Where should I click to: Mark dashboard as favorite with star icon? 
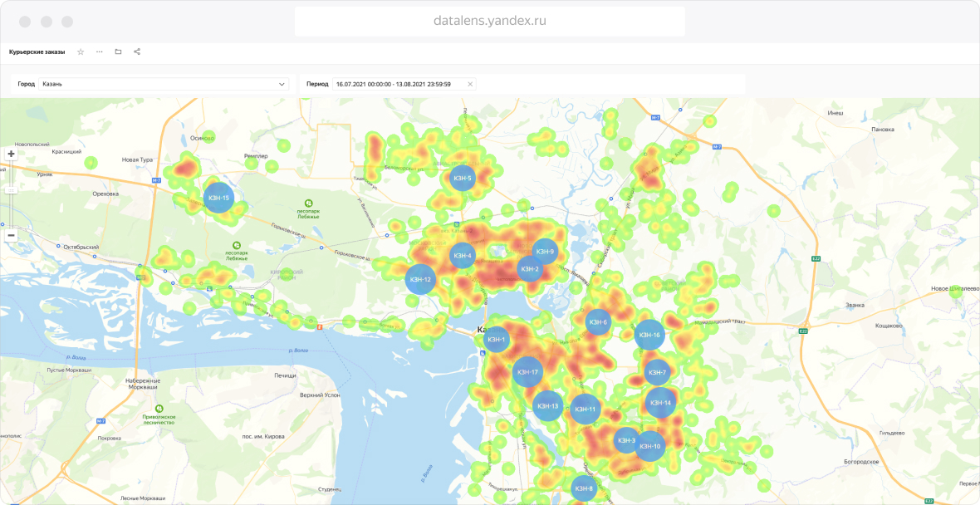[x=81, y=51]
